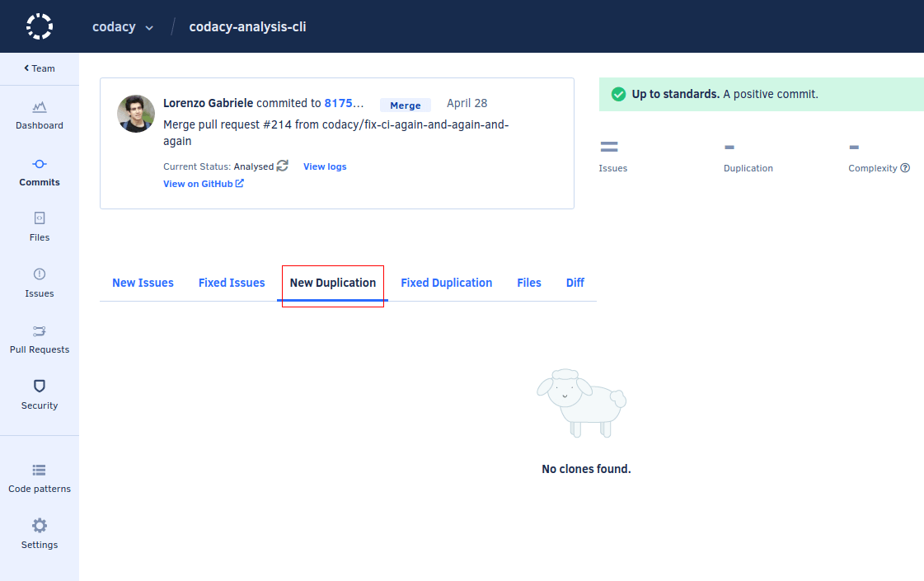The width and height of the screenshot is (924, 581).
Task: Open the Issues sidebar icon
Action: coord(40,274)
